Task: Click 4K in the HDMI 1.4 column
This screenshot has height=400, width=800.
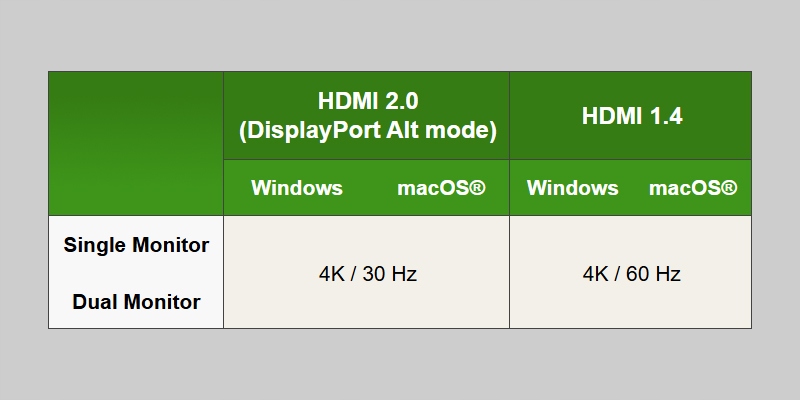Action: coord(596,273)
